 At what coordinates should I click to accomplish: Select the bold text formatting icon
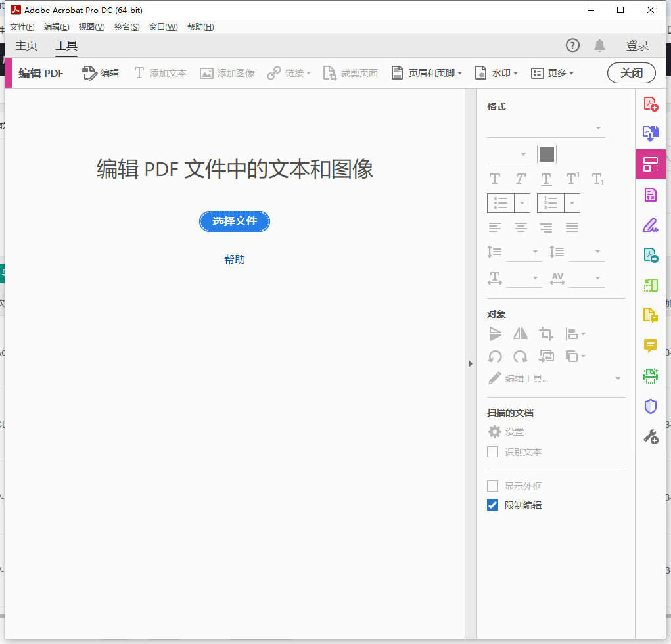coord(494,178)
